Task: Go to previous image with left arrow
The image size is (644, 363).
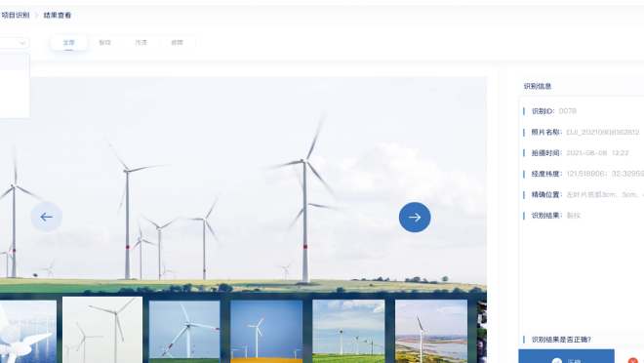Action: (46, 217)
